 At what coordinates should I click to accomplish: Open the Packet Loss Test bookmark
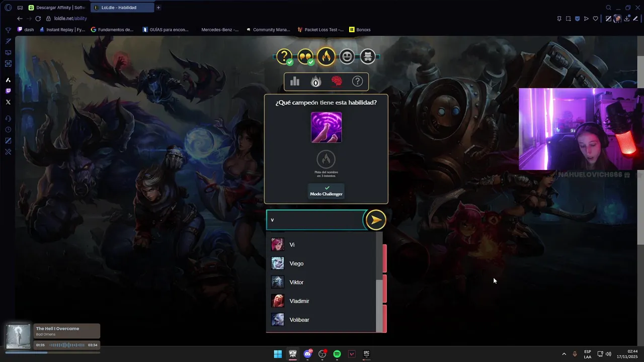[x=320, y=30]
